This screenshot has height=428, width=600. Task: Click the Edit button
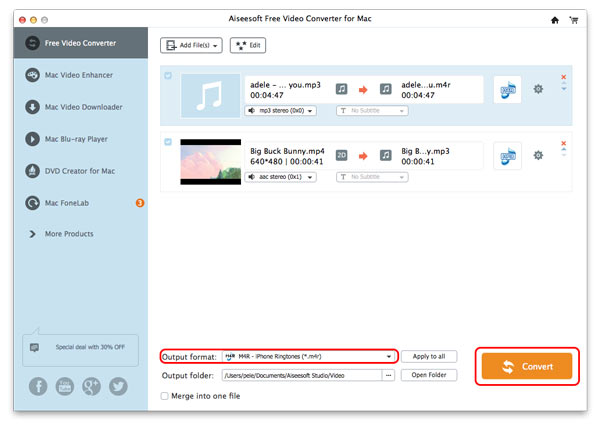click(x=248, y=46)
